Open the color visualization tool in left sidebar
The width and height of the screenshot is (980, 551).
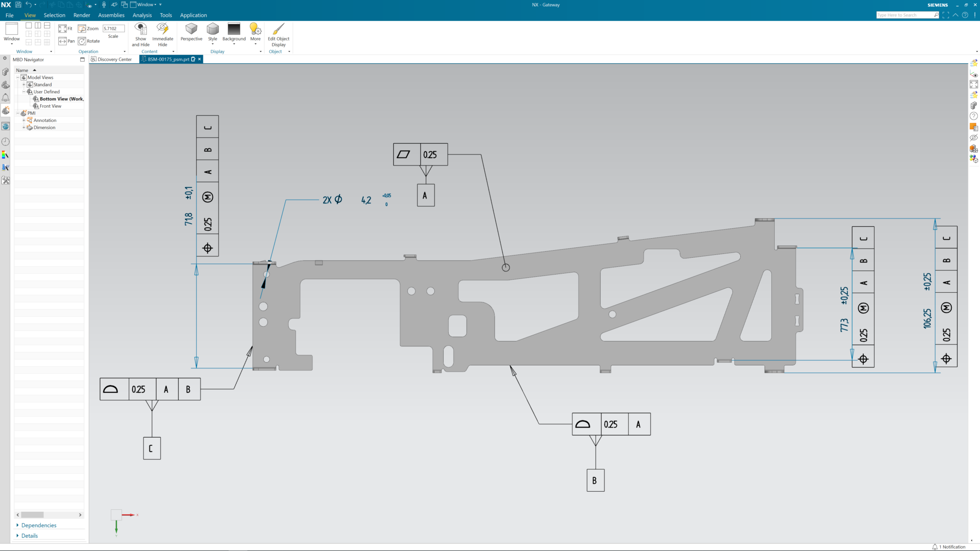pyautogui.click(x=6, y=154)
